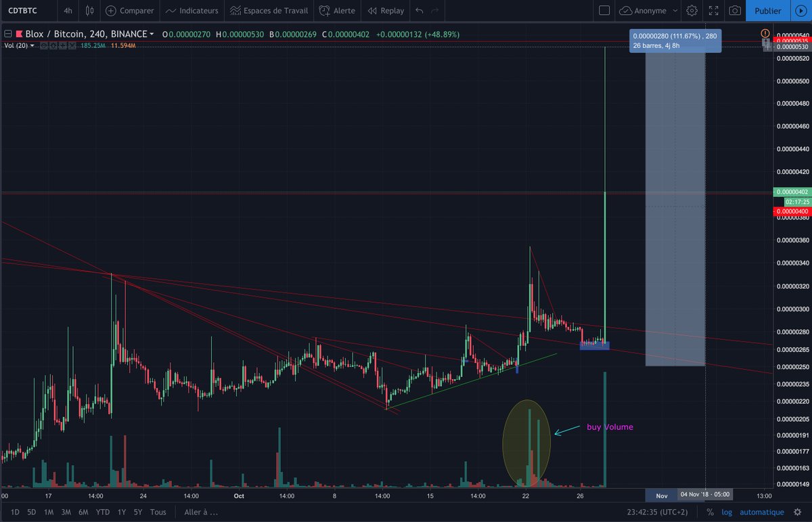Open the Blox / Bitcoin symbol dropdown arrow
The width and height of the screenshot is (812, 522).
pos(152,33)
